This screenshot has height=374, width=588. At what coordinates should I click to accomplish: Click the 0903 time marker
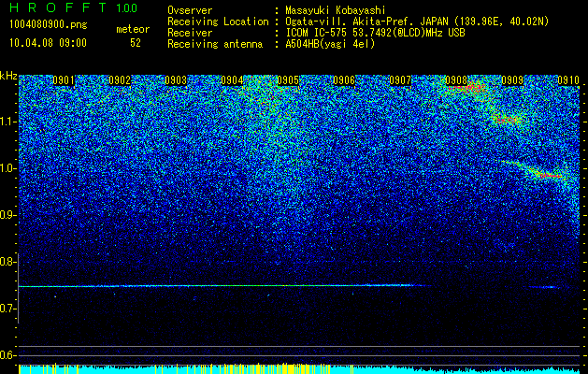click(x=176, y=80)
